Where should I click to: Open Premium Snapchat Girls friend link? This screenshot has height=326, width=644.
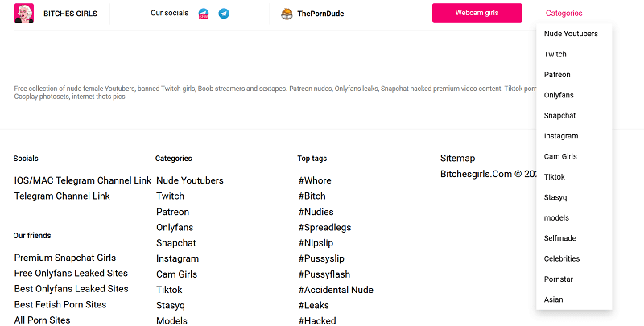(x=65, y=258)
